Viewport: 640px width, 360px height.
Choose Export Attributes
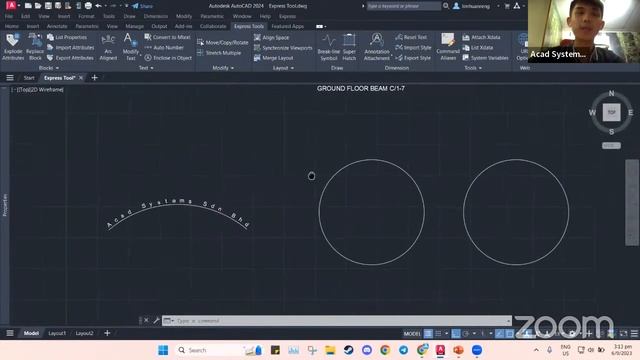pyautogui.click(x=70, y=58)
